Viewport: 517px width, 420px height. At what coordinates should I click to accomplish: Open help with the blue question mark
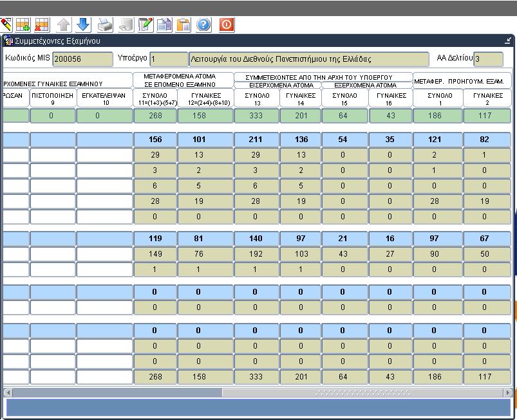[x=203, y=24]
